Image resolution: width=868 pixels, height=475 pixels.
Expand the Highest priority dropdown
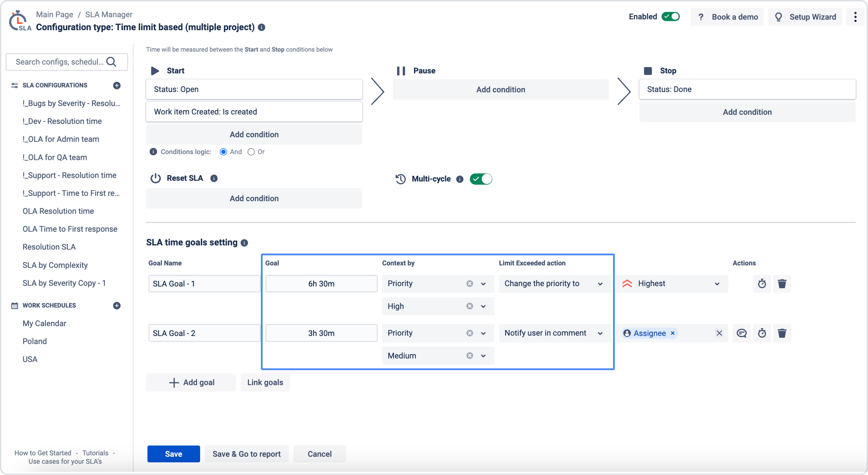click(717, 284)
